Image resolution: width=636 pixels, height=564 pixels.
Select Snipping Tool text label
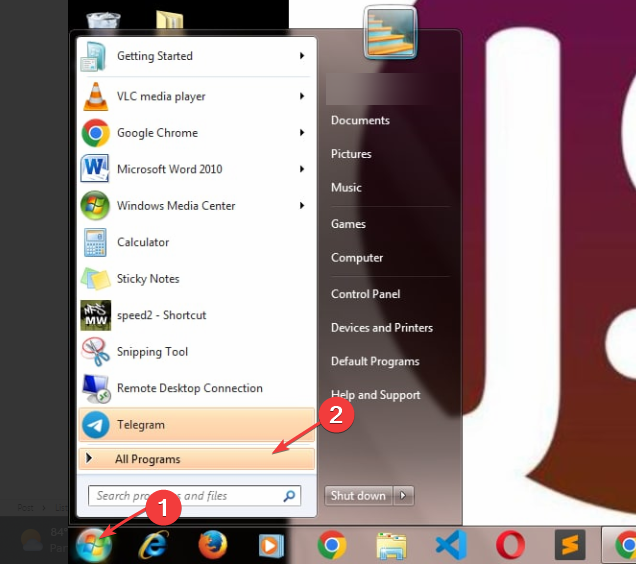pyautogui.click(x=153, y=352)
